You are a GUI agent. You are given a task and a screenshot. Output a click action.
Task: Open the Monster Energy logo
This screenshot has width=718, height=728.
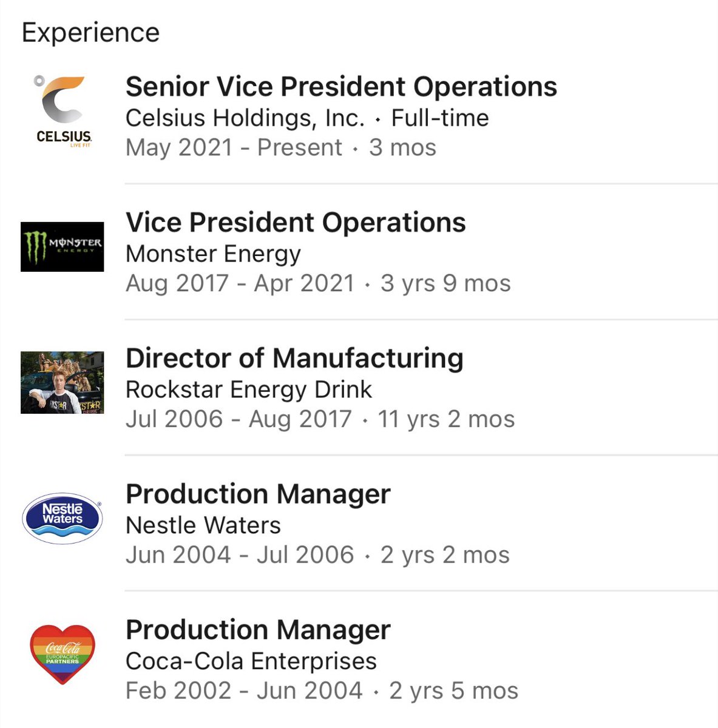pyautogui.click(x=63, y=246)
